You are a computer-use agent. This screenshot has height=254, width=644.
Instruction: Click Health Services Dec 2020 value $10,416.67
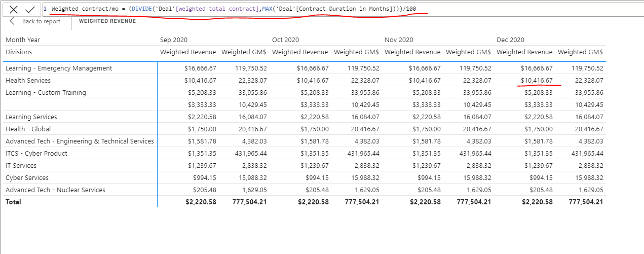[537, 80]
